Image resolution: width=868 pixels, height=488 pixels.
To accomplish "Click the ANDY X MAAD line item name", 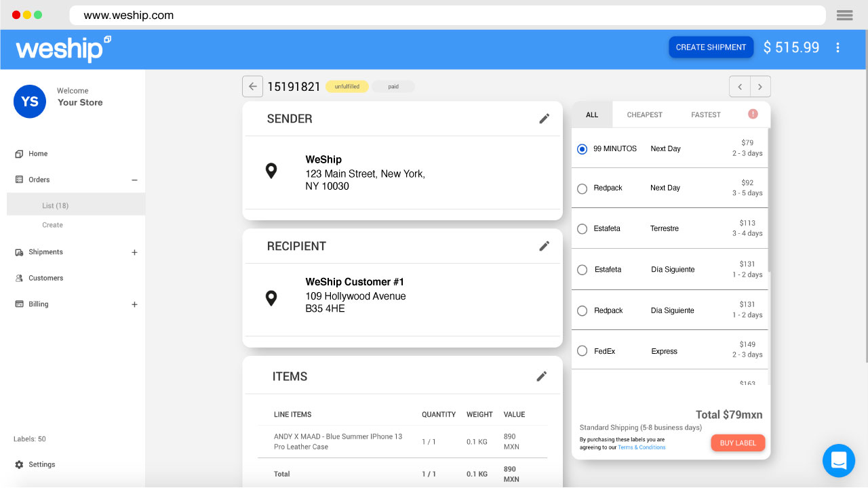I will [338, 442].
